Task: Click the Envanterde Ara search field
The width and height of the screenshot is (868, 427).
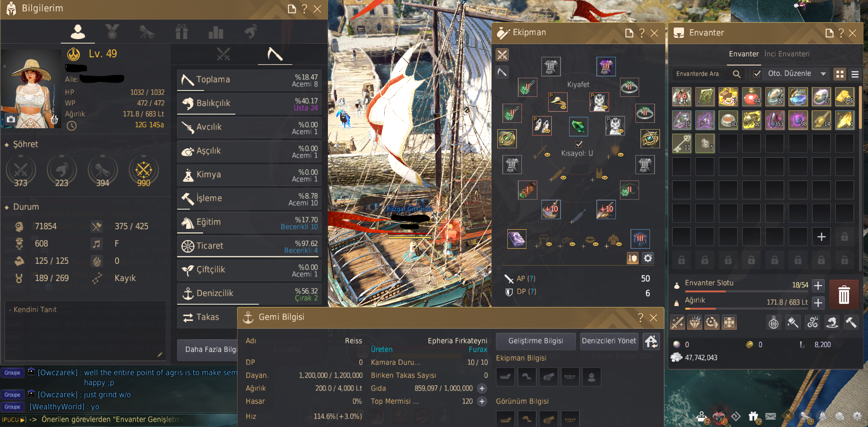Action: click(701, 74)
